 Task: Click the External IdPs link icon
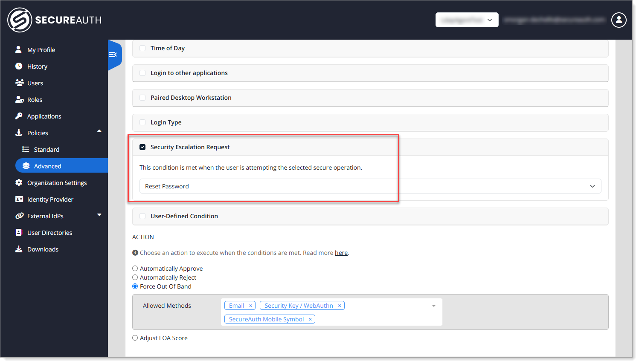point(19,216)
